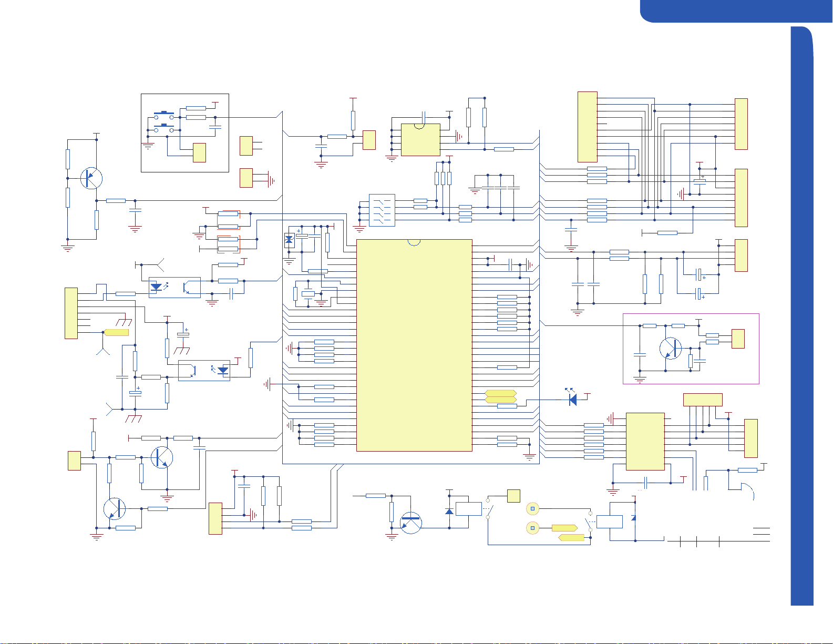This screenshot has width=833, height=644.
Task: Click the relay coil at bottom center
Action: tap(468, 509)
